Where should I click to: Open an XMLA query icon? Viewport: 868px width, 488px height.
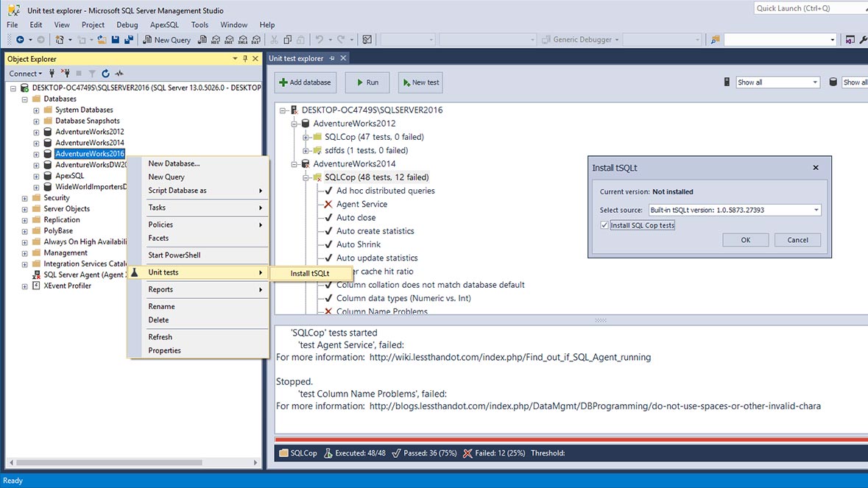(242, 40)
